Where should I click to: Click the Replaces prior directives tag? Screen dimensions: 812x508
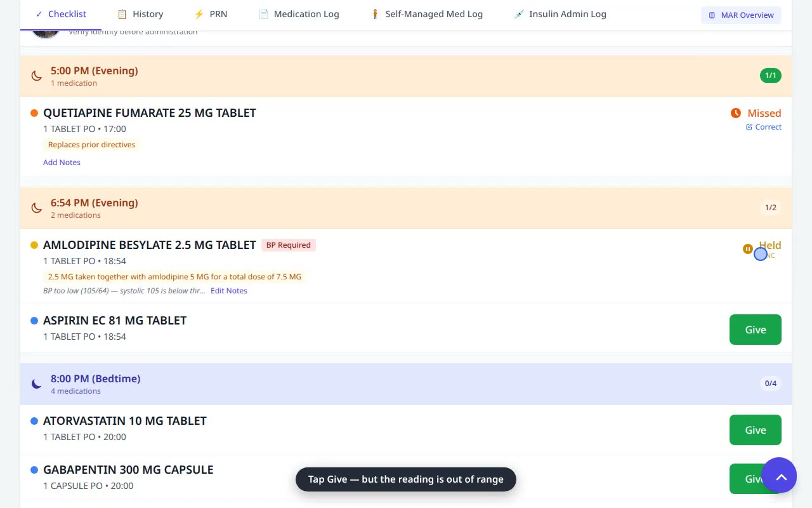91,145
